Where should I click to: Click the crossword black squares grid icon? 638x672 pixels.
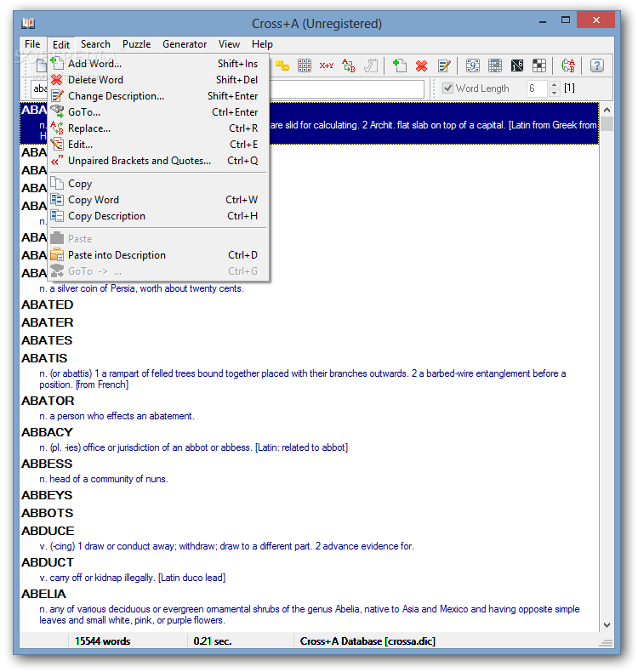(x=539, y=65)
